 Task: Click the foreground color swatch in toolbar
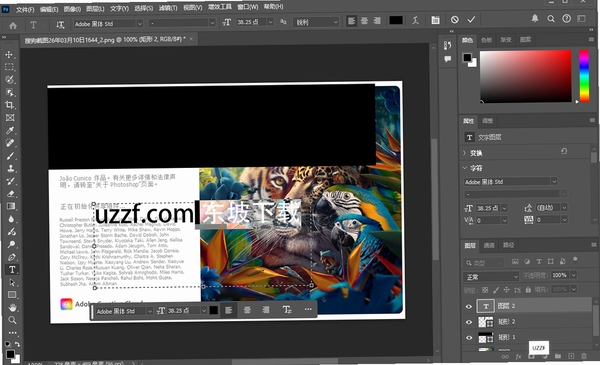[10, 354]
